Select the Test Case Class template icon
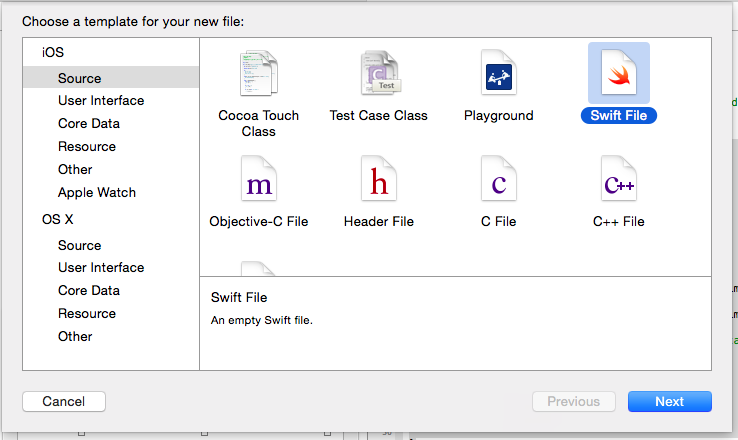 (380, 73)
